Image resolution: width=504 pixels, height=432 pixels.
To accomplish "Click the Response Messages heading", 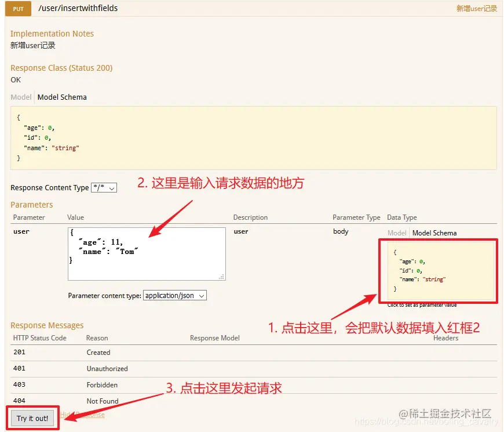I will pos(47,325).
